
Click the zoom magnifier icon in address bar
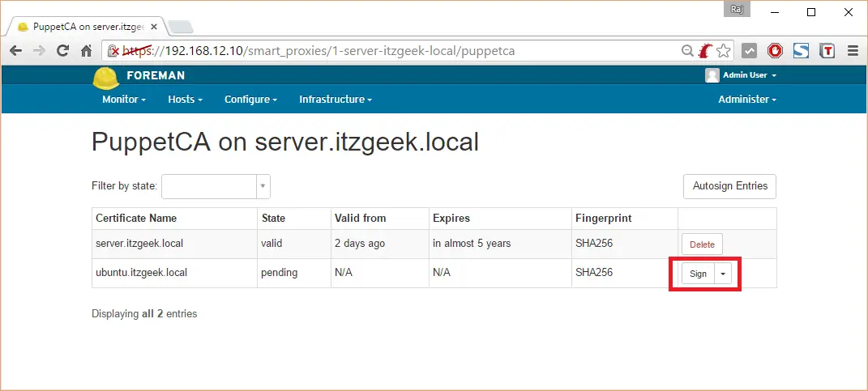687,51
